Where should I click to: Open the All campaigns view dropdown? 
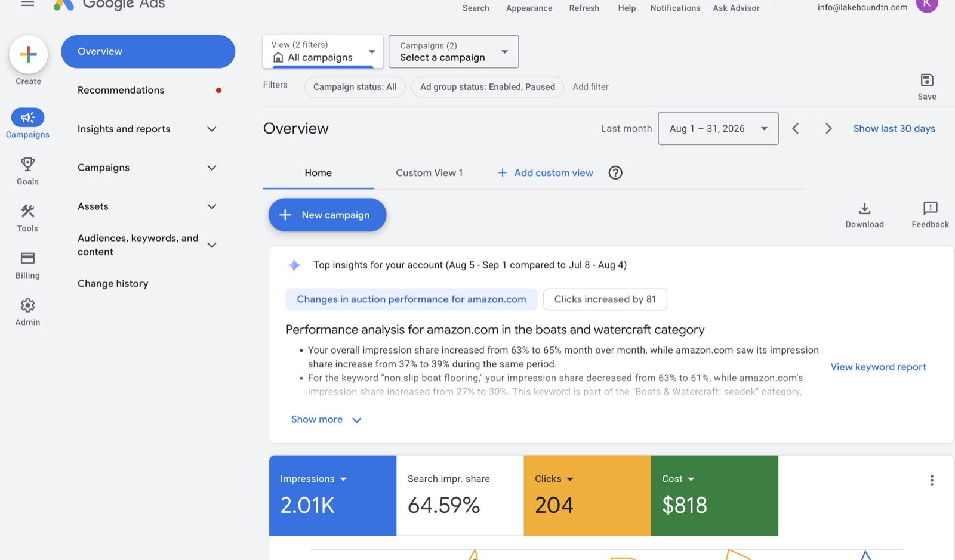[323, 51]
